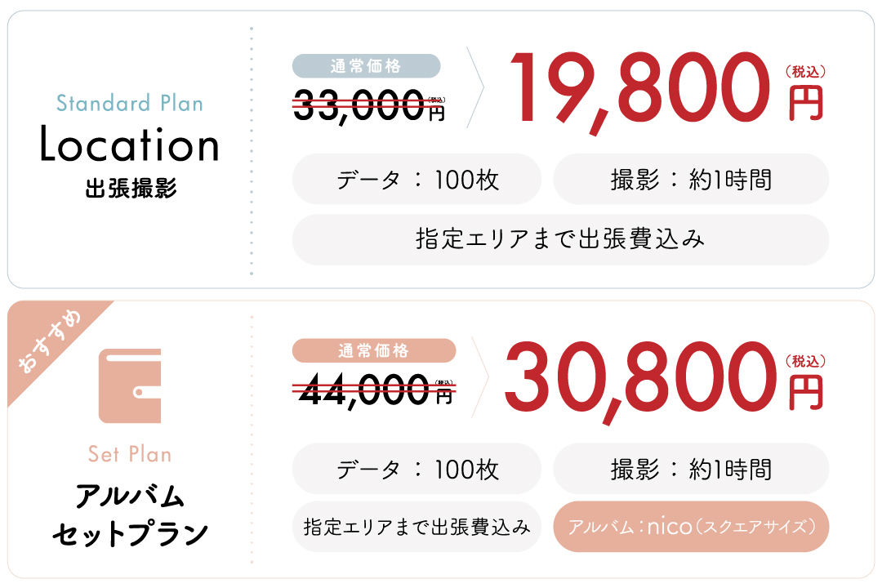Click the wide 指定エリアまで出張費込み pill
Image resolution: width=882 pixels, height=588 pixels.
[560, 240]
